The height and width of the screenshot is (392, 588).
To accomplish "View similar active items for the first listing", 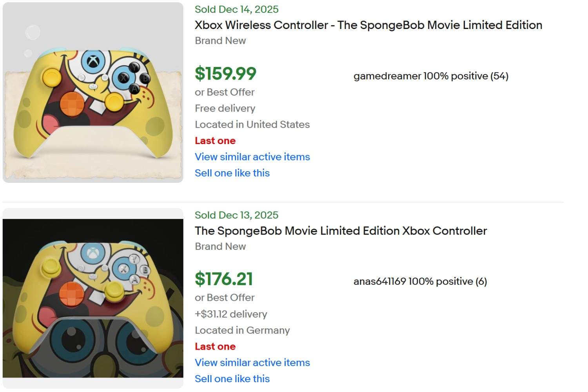I will point(252,157).
